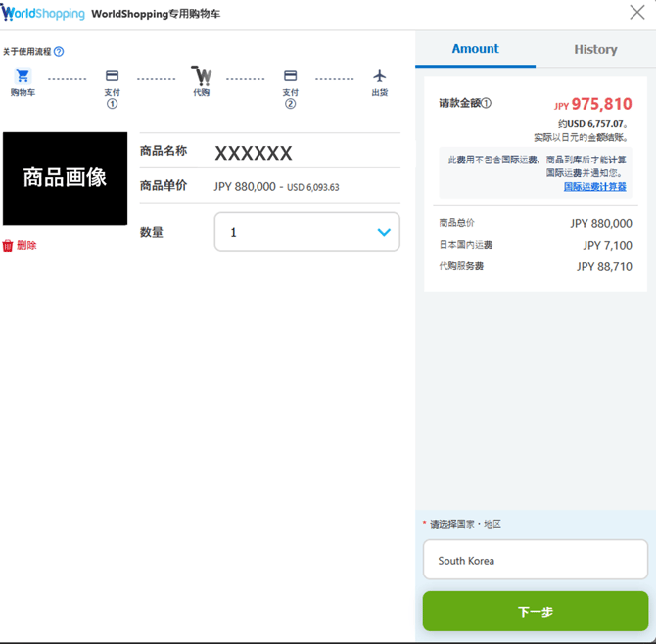
Task: Switch to the Amount tab
Action: pyautogui.click(x=475, y=49)
